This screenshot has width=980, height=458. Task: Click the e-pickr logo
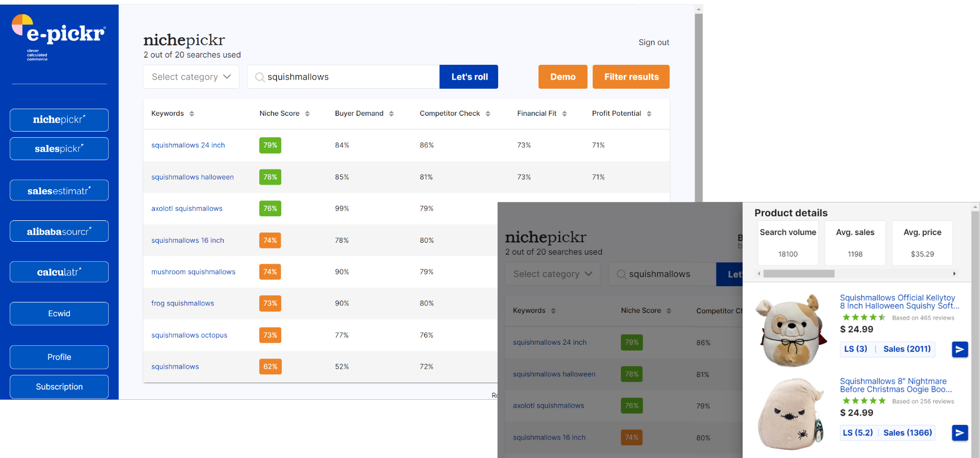click(59, 37)
